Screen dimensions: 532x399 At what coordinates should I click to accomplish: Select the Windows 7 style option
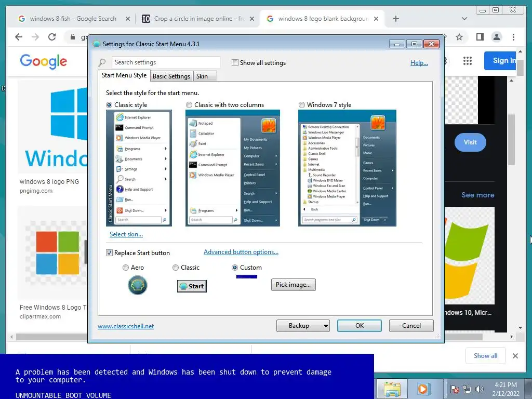[302, 105]
